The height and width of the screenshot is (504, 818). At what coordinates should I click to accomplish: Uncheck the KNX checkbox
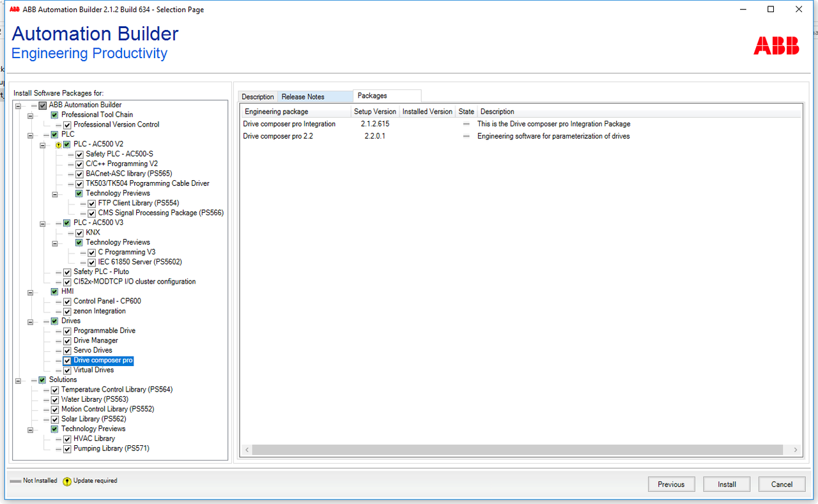point(79,233)
